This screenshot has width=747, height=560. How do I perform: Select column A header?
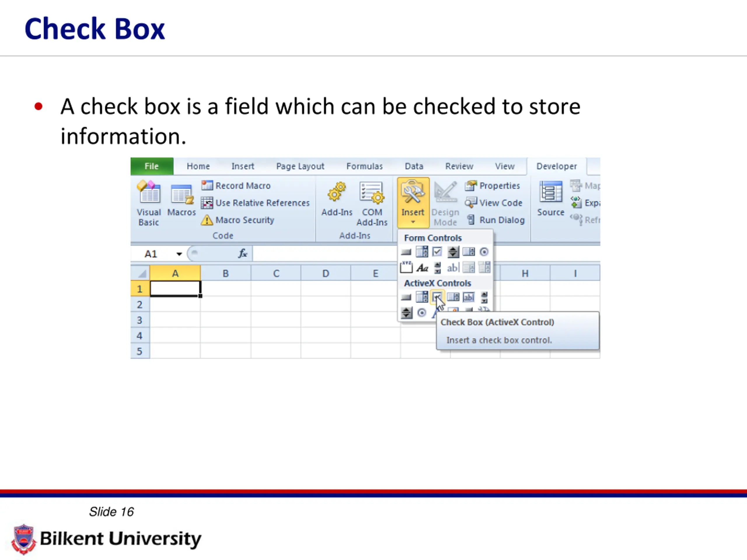[x=175, y=273]
